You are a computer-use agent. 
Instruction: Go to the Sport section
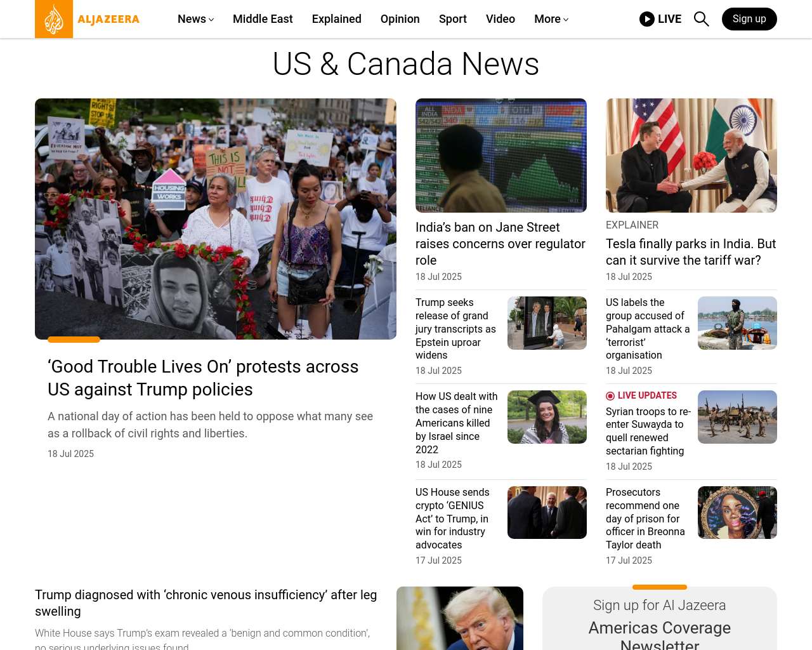click(453, 19)
